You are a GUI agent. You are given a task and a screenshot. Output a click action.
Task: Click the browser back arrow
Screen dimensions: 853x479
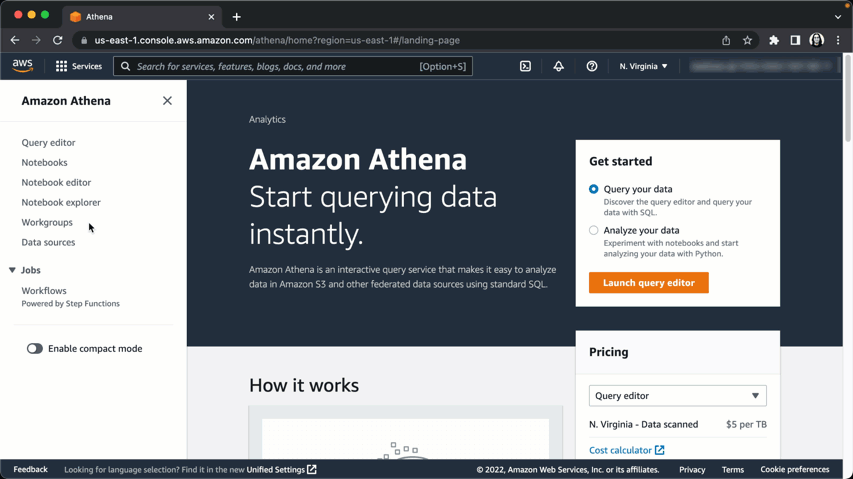[x=15, y=40]
